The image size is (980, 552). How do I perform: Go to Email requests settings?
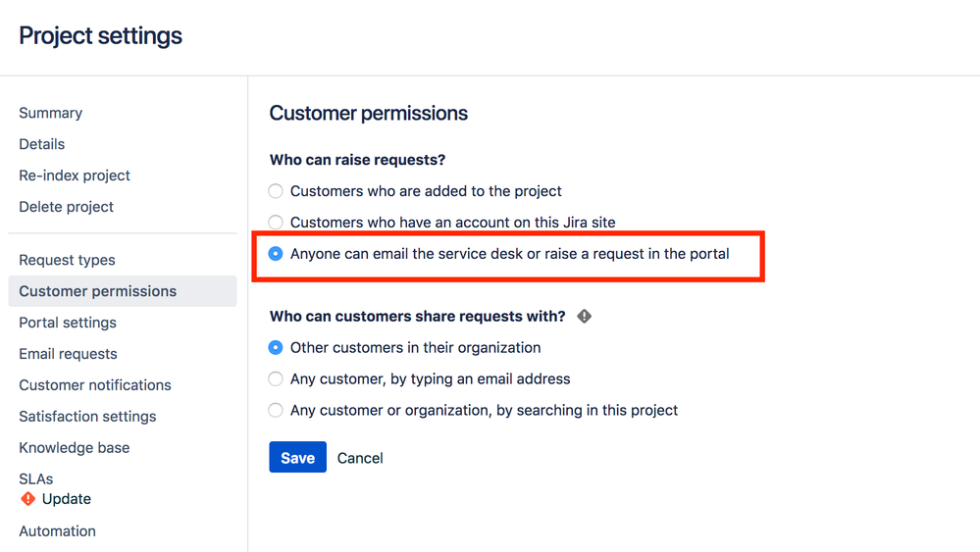[68, 354]
